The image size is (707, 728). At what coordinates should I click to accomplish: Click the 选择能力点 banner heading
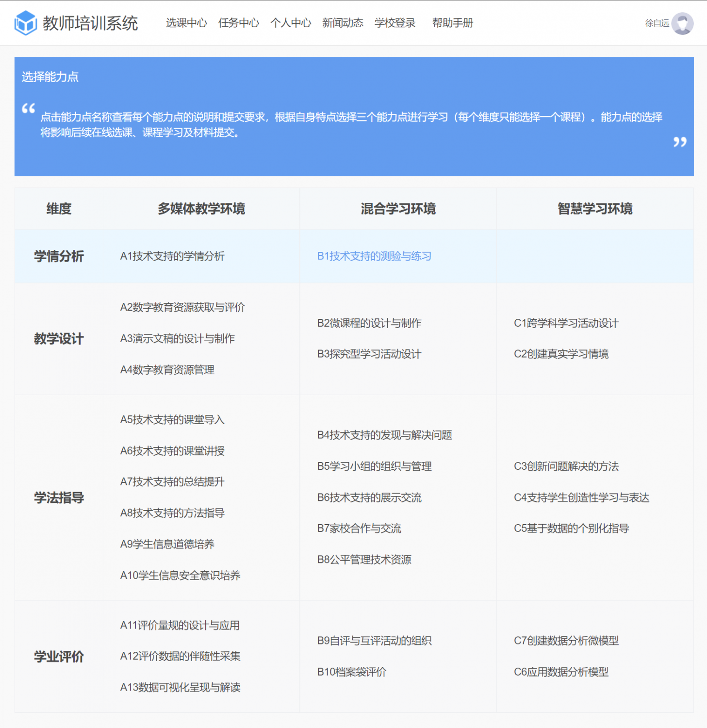click(50, 77)
